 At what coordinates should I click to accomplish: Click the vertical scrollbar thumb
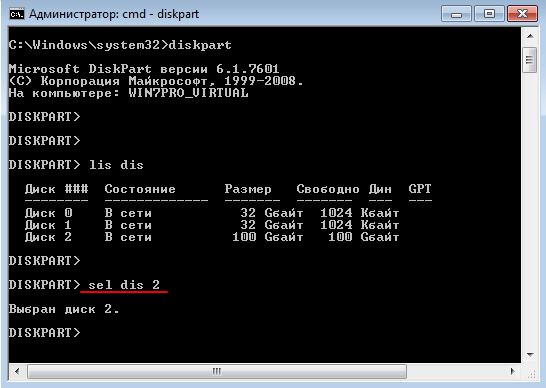(530, 60)
